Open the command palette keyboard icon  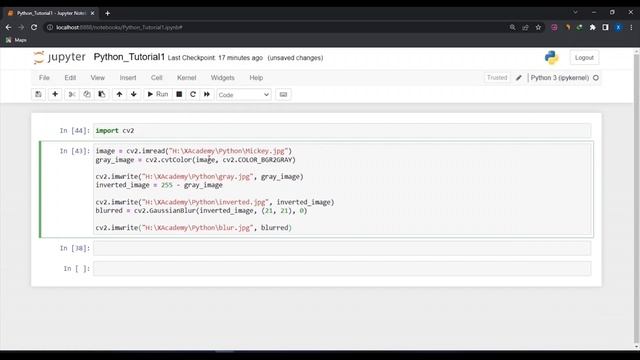coord(283,94)
